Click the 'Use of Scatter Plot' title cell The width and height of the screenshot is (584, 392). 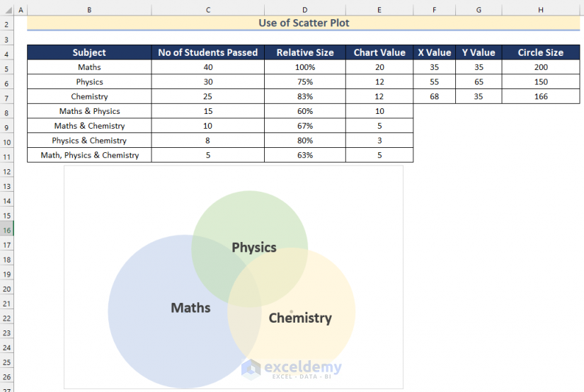(x=304, y=23)
